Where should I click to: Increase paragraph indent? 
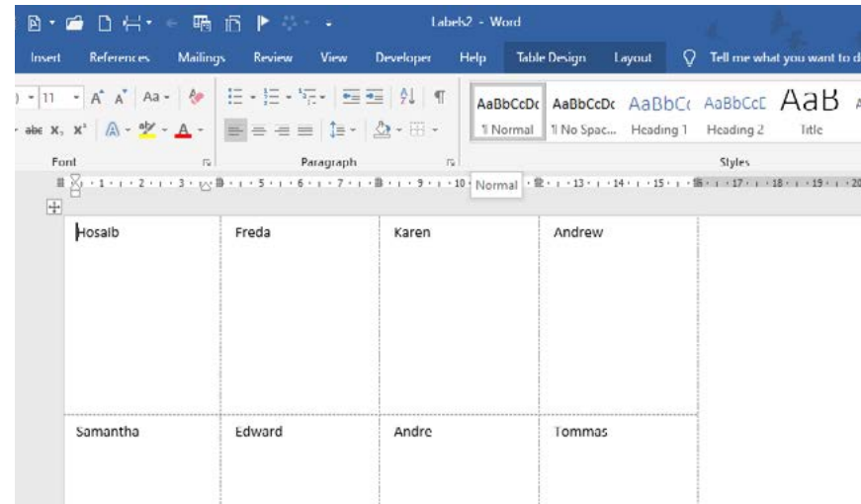coord(375,97)
